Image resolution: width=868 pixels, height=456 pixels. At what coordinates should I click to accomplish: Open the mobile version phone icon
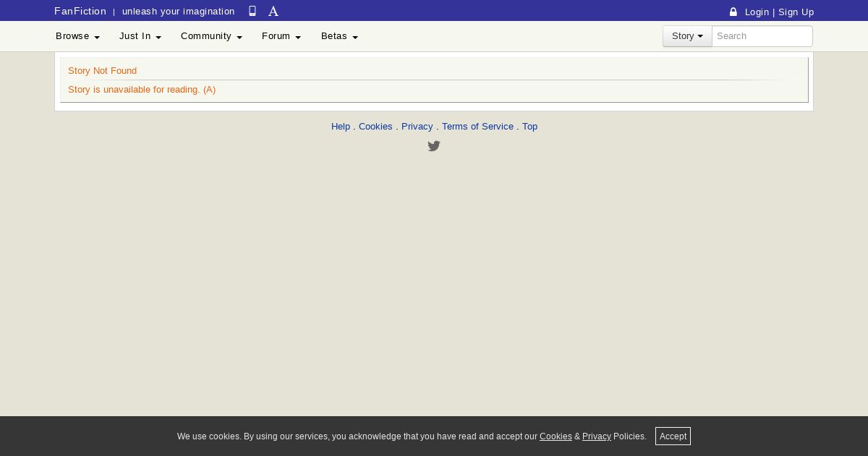[252, 11]
